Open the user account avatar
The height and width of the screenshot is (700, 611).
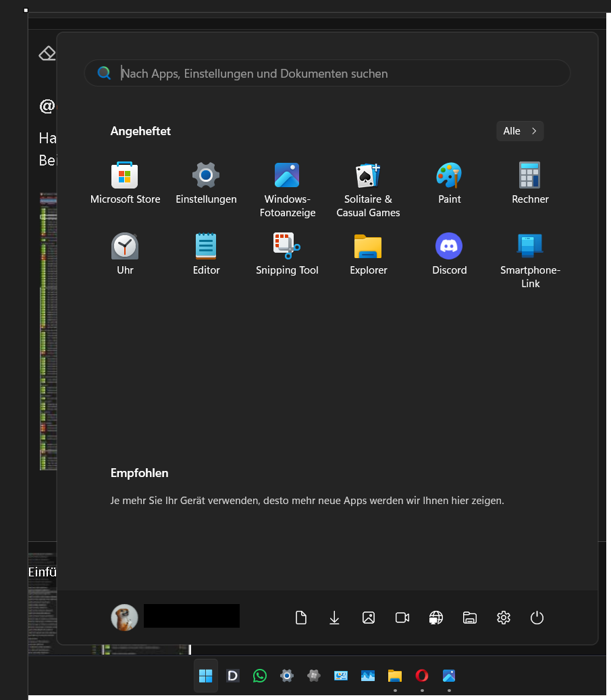pos(124,618)
